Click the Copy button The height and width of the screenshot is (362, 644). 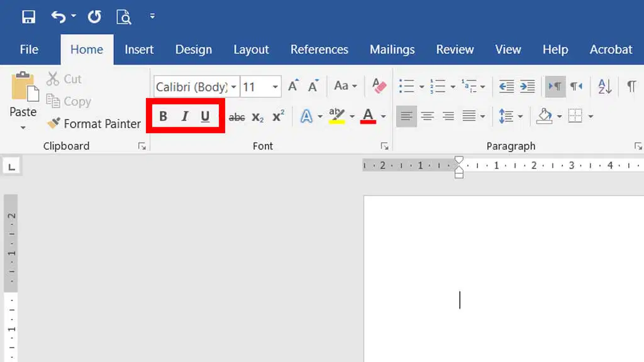click(x=69, y=101)
